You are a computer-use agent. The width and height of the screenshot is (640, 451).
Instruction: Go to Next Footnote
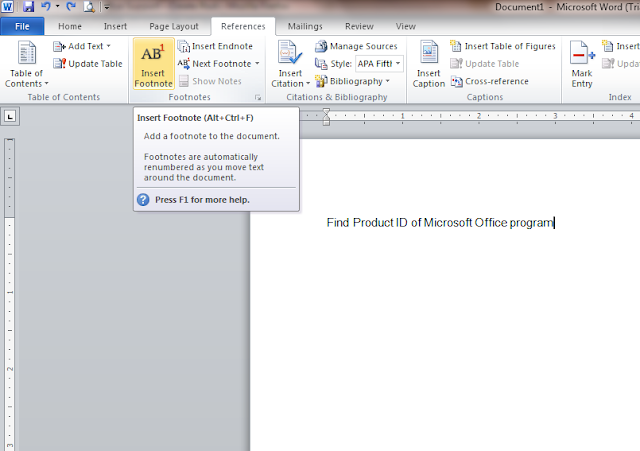click(215, 64)
